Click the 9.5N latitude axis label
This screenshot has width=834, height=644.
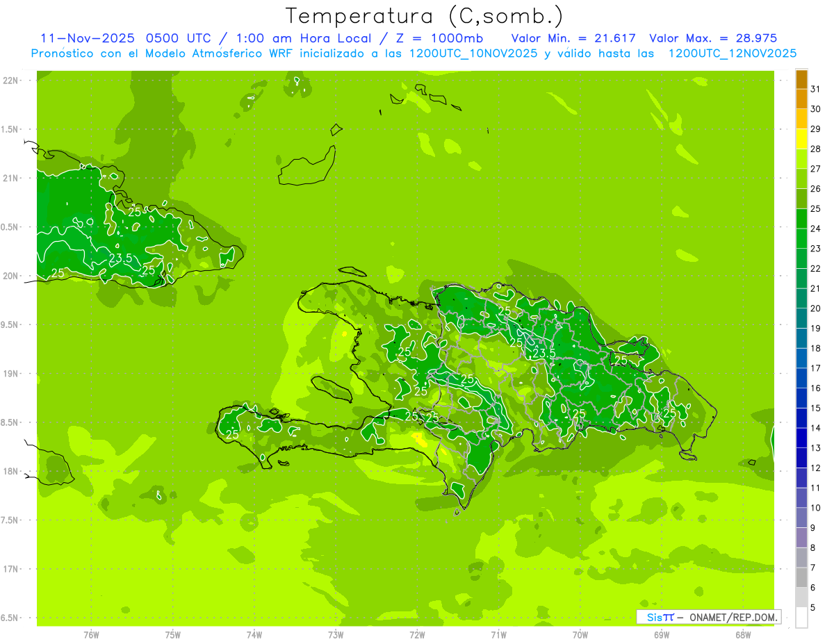[x=10, y=324]
